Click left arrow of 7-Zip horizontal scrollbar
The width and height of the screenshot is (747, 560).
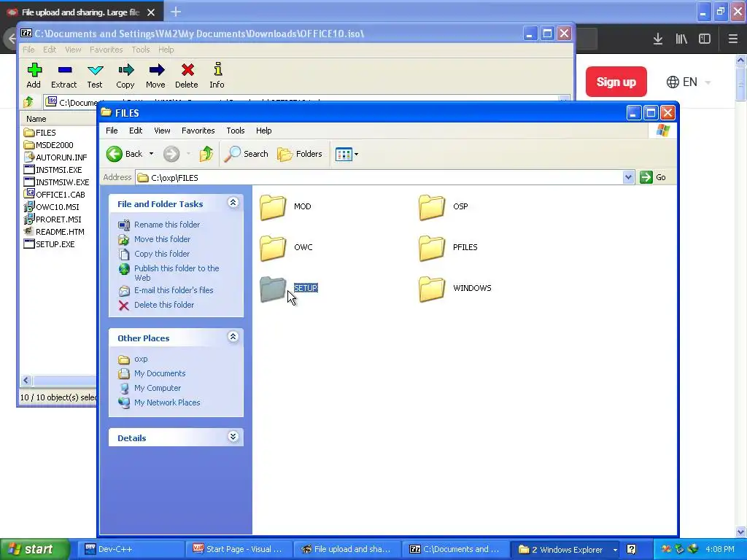coord(26,380)
